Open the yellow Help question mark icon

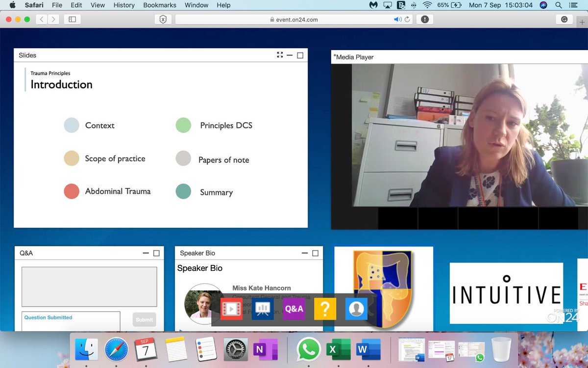click(x=325, y=309)
